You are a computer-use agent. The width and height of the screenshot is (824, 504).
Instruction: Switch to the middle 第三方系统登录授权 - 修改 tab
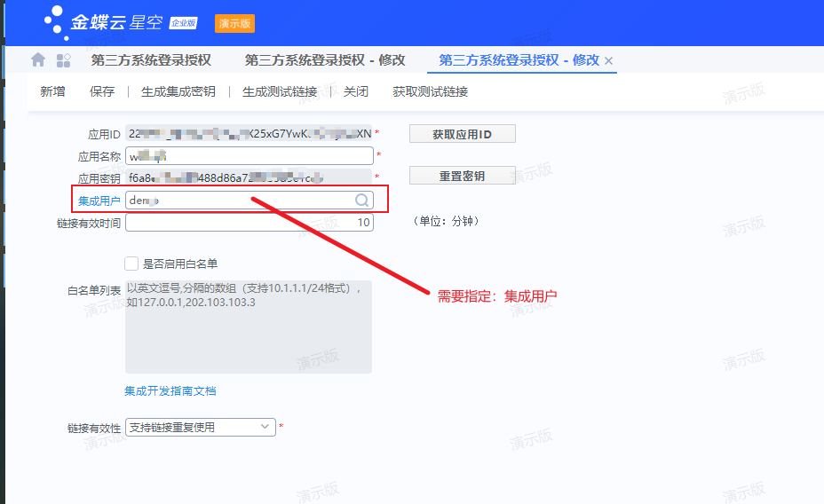(325, 60)
